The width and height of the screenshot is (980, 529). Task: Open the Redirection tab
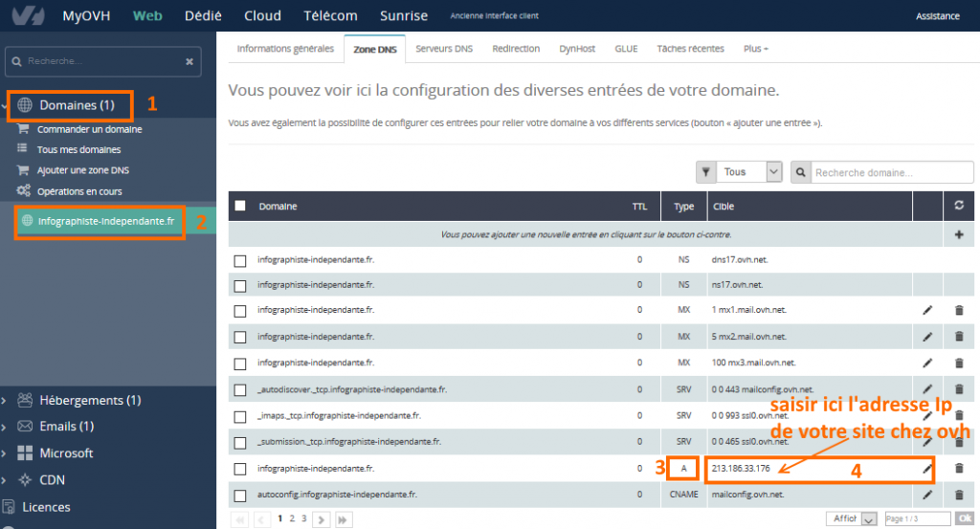516,49
